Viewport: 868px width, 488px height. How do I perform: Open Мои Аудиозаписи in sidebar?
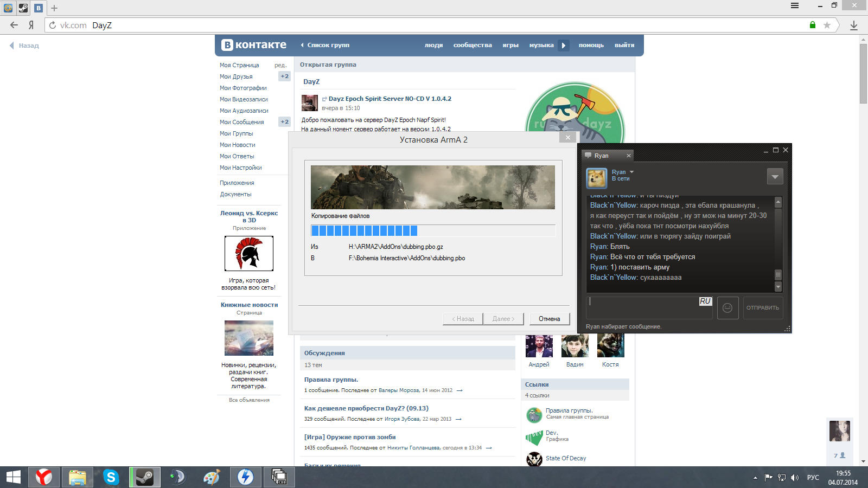click(x=244, y=111)
